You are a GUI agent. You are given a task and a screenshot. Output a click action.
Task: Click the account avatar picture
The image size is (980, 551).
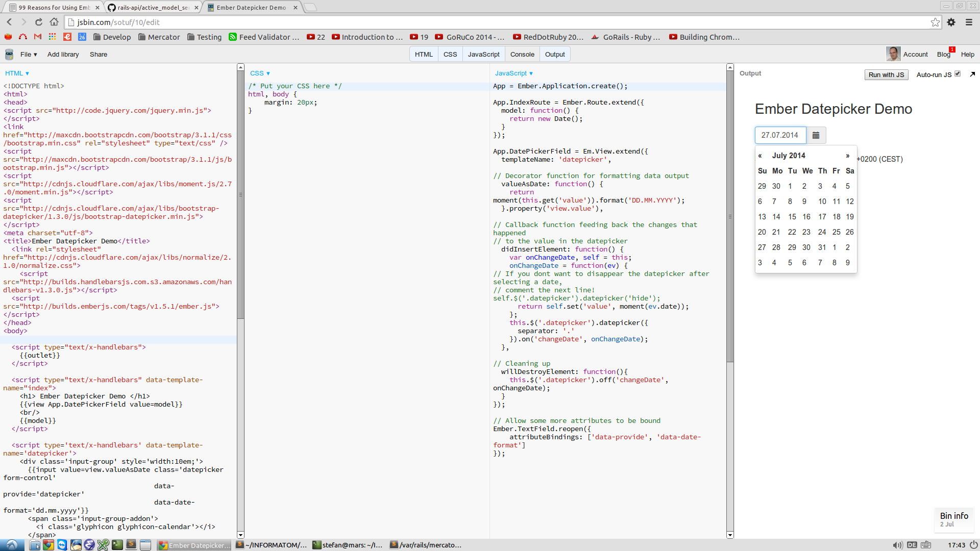point(893,54)
